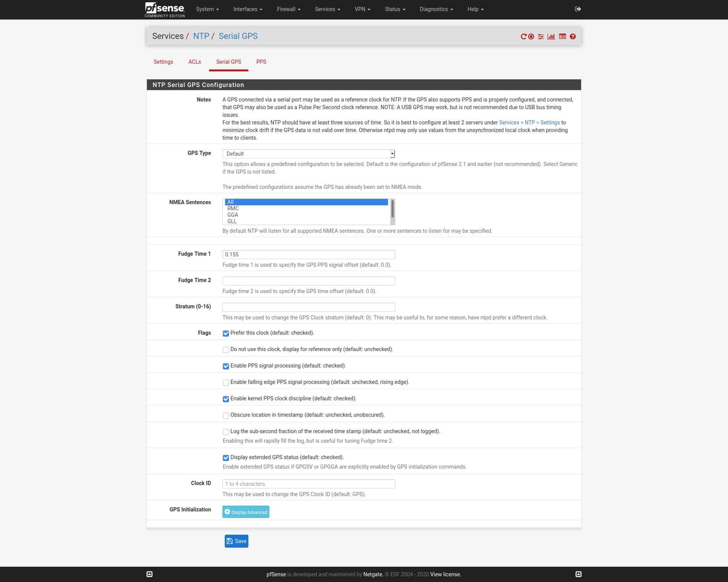Viewport: 728px width, 582px height.
Task: Select the Serial GPS tab
Action: (x=229, y=62)
